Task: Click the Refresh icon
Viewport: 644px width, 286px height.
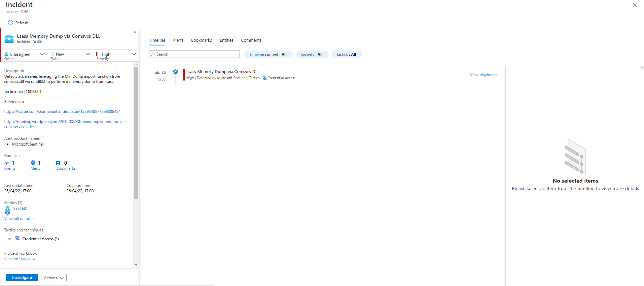Action: pos(10,23)
